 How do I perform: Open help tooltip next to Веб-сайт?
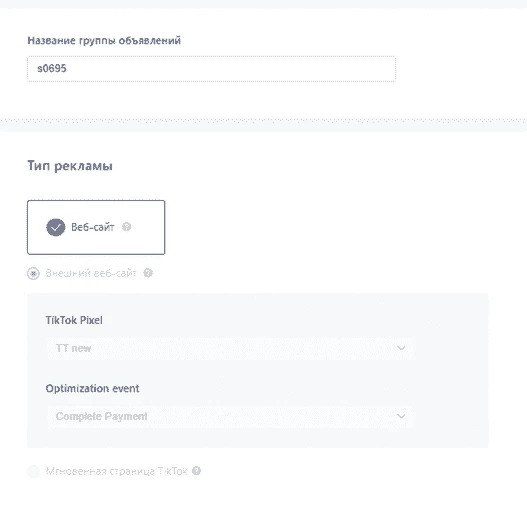point(126,227)
